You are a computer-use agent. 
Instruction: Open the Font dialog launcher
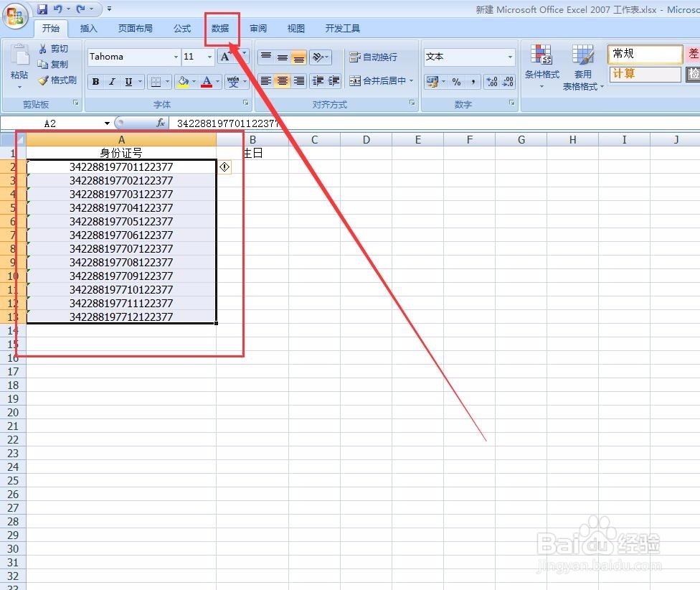click(x=245, y=103)
